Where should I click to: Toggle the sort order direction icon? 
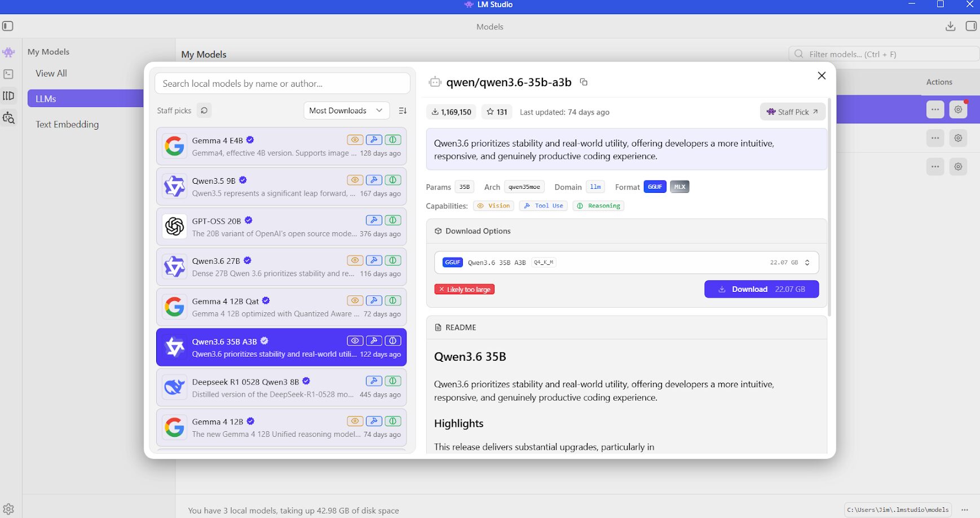click(403, 110)
